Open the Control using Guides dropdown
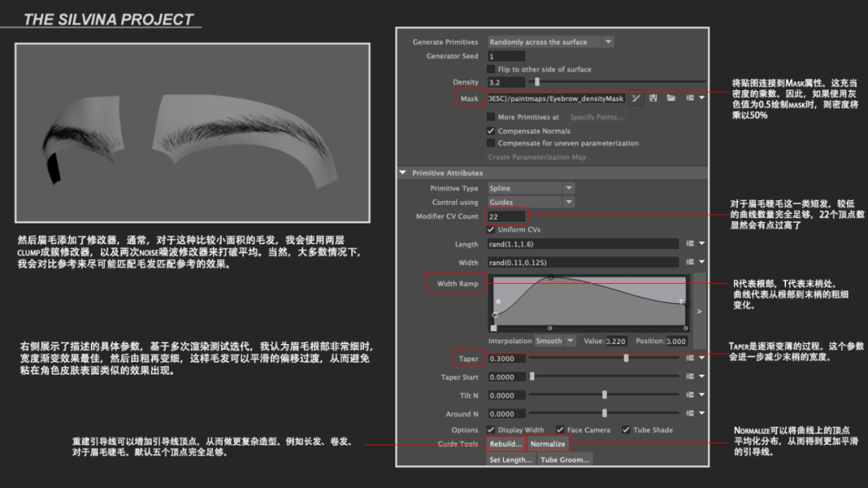The image size is (868, 488). 569,202
